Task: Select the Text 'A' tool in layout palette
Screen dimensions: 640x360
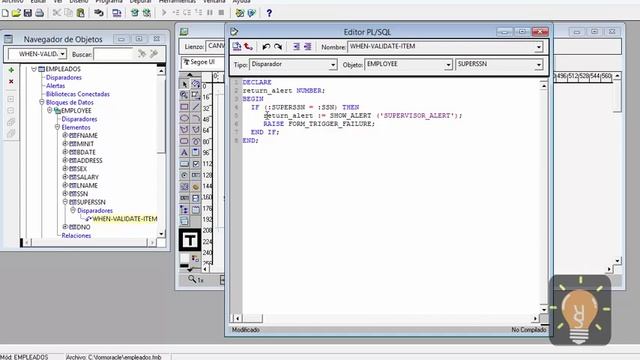Action: coord(184,153)
